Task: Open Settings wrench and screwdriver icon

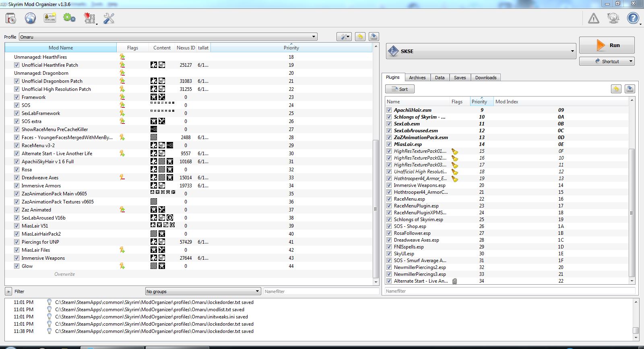Action: pyautogui.click(x=109, y=18)
